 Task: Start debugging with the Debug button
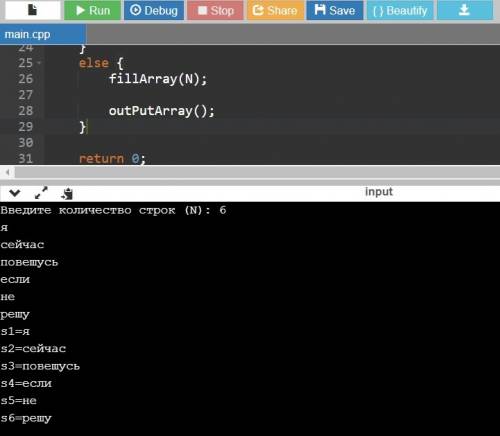point(154,10)
